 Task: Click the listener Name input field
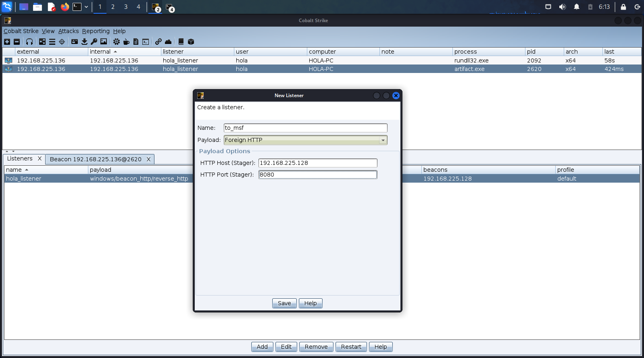306,128
